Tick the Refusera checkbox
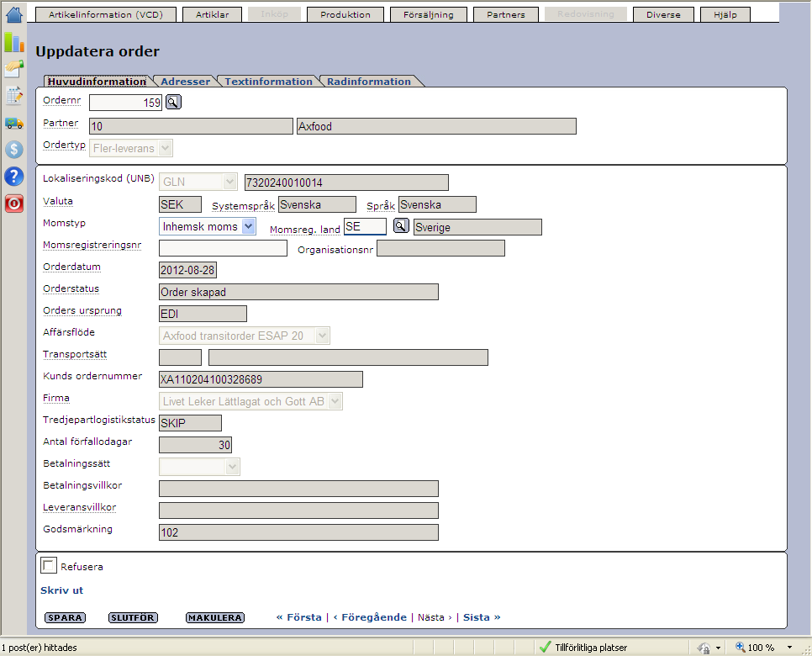Viewport: 812px width, 656px height. [x=49, y=565]
